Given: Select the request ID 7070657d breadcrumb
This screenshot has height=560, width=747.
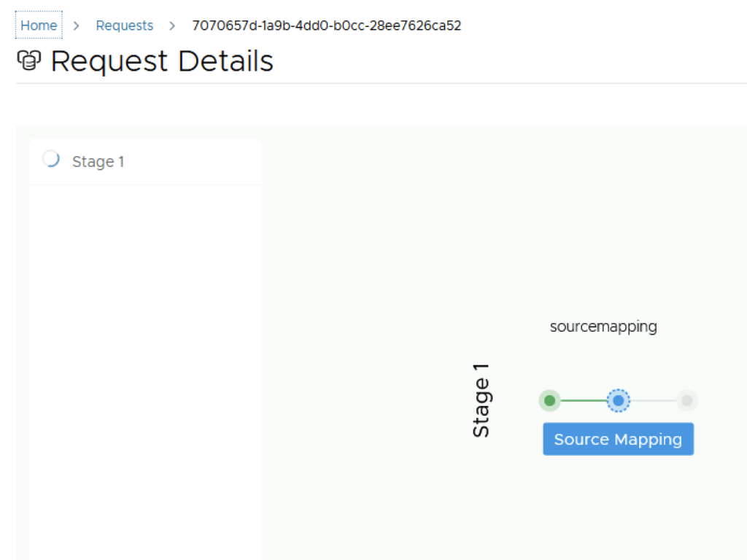Looking at the screenshot, I should tap(326, 26).
